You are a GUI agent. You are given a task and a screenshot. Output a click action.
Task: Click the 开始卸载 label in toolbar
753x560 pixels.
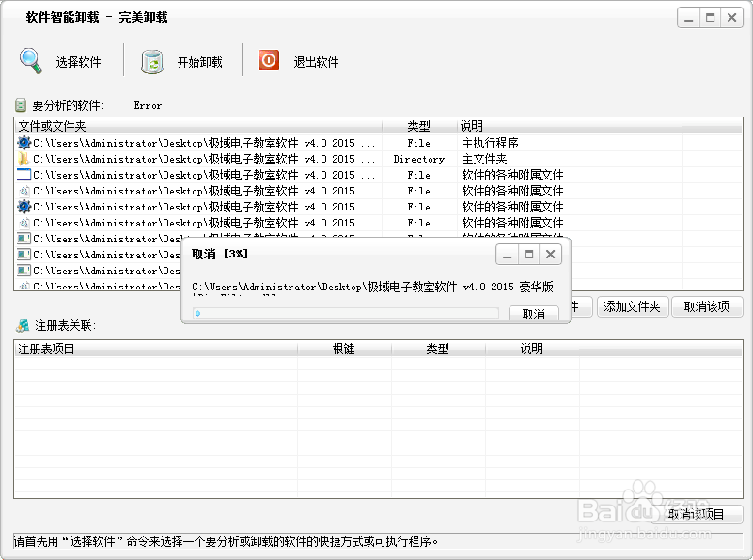pyautogui.click(x=200, y=62)
